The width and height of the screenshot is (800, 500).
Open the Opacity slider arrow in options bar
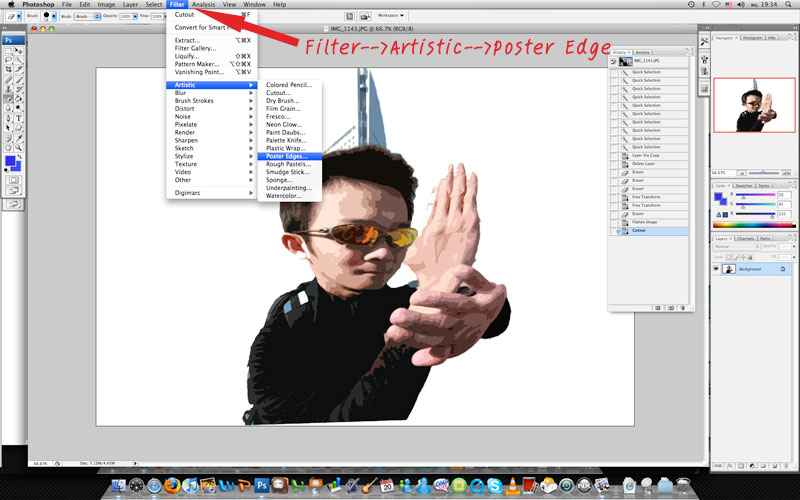point(135,16)
